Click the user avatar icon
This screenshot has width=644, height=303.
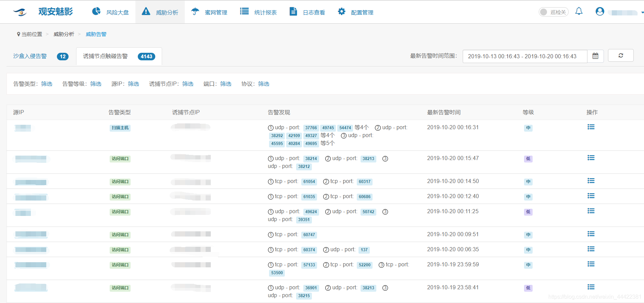tap(600, 11)
